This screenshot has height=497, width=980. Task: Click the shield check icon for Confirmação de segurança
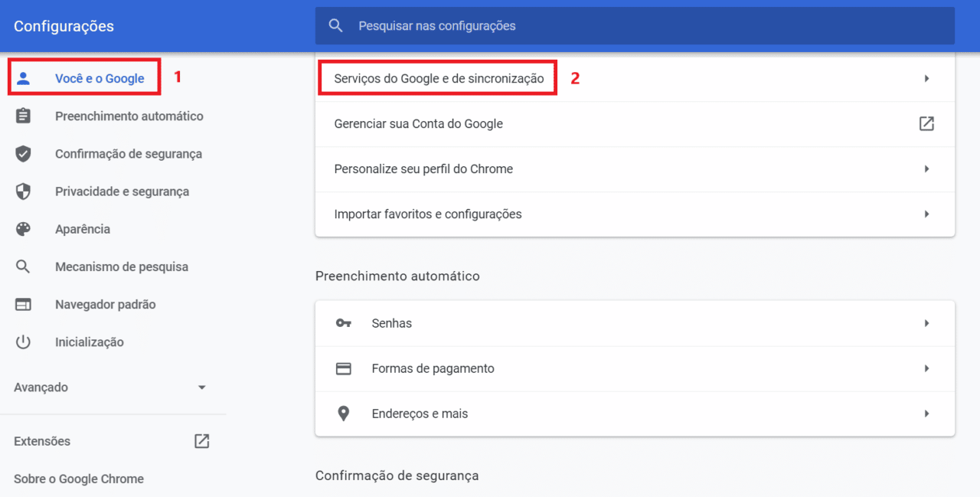pos(24,154)
